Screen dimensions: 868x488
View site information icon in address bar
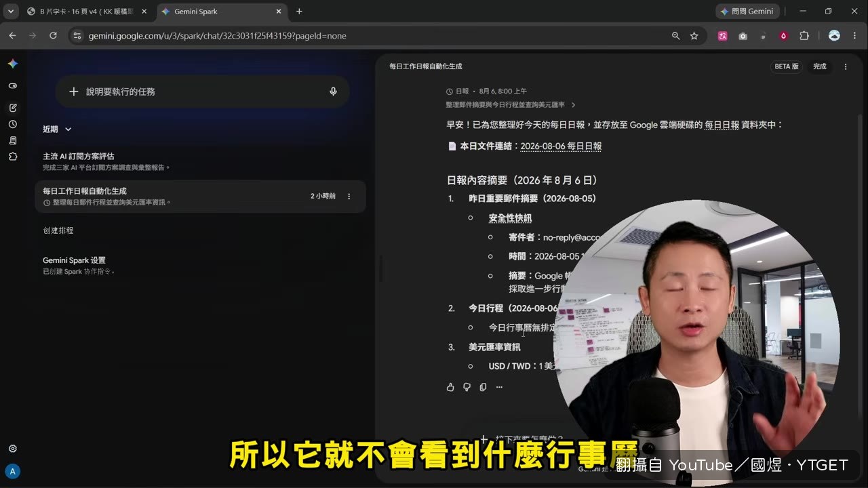[77, 36]
